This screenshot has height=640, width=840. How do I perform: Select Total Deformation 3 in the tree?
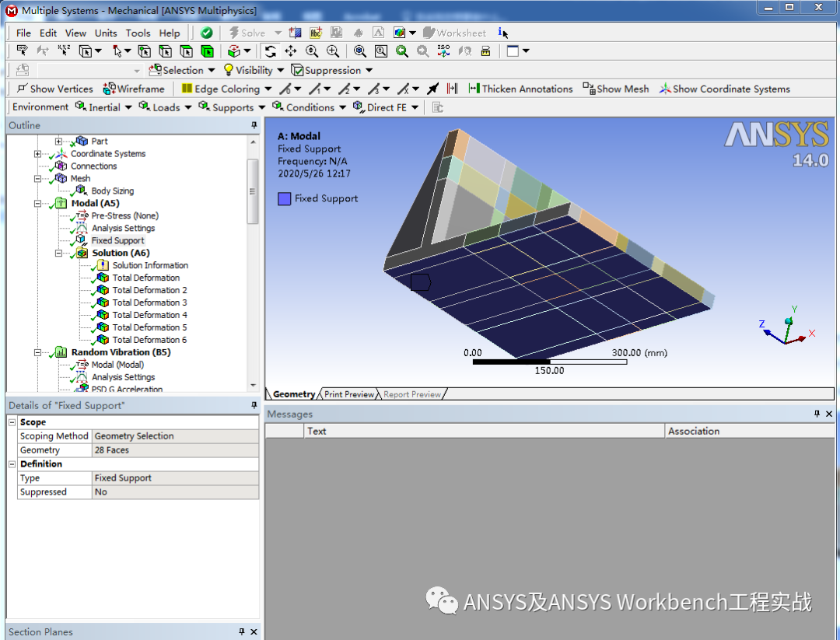[149, 303]
